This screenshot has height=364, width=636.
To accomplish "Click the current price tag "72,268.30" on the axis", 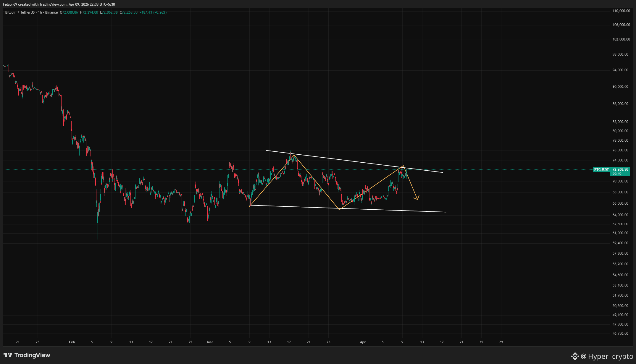I will tap(620, 169).
